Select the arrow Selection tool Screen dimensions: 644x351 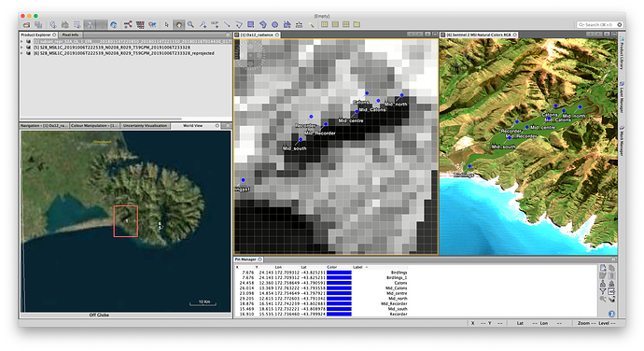[167, 24]
